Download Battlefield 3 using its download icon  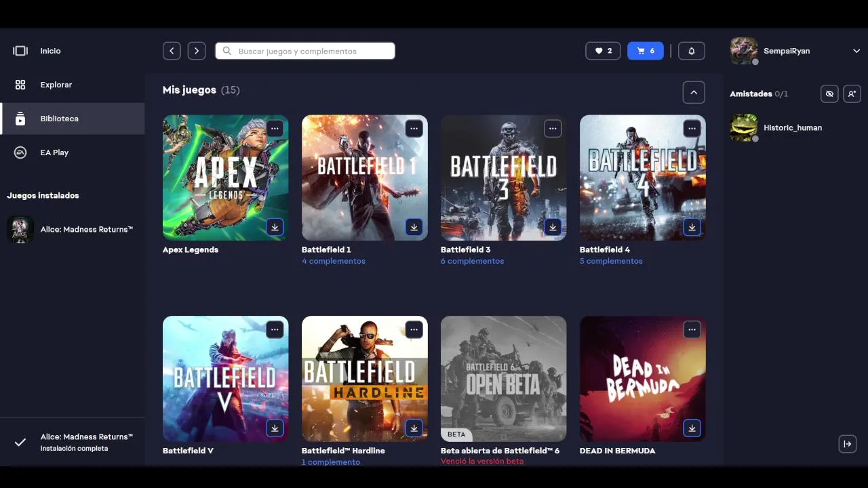coord(553,227)
